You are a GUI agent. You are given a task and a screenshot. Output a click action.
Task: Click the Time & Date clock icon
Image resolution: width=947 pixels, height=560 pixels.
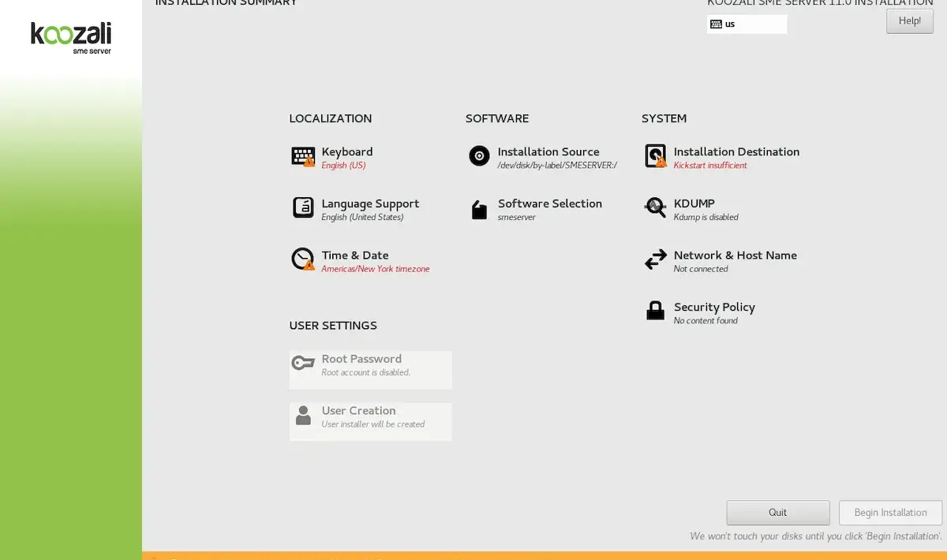tap(303, 259)
